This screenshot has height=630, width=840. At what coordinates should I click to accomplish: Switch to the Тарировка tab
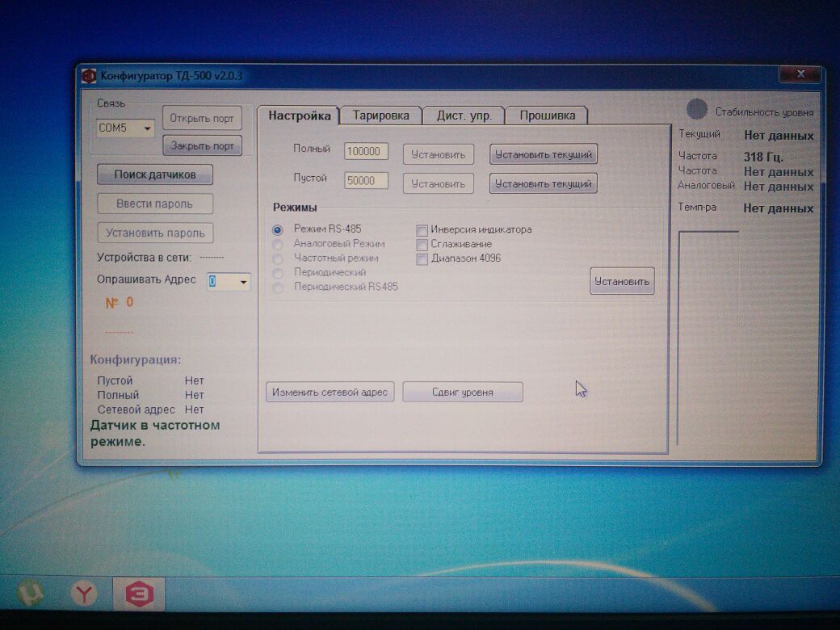pos(380,115)
